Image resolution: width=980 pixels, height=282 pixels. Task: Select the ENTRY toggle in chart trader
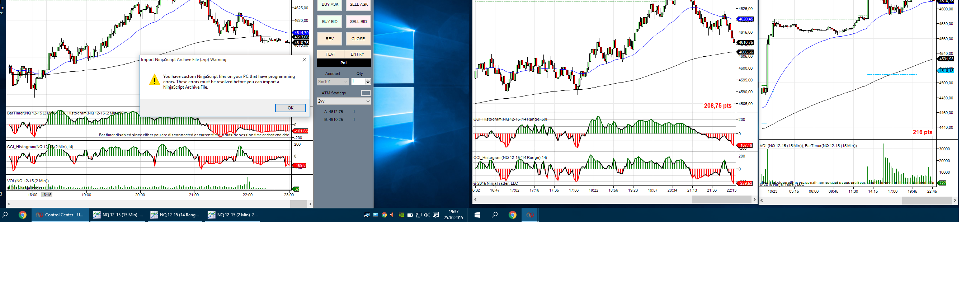[358, 55]
